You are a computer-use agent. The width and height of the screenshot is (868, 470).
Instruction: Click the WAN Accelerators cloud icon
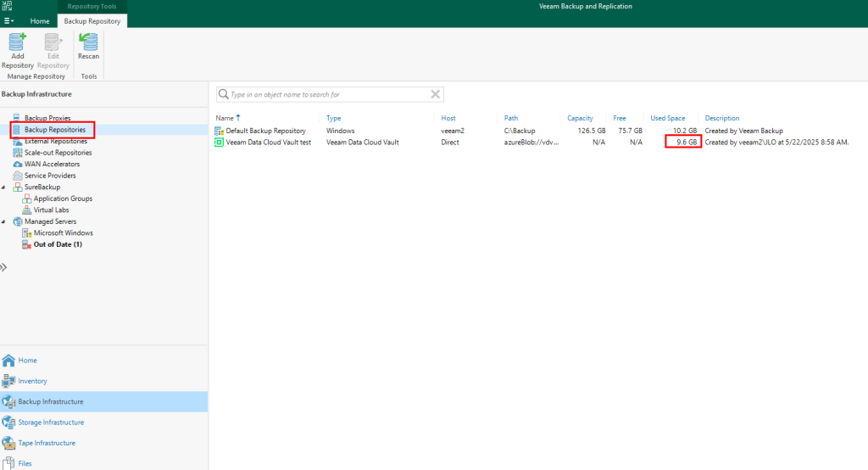tap(18, 164)
